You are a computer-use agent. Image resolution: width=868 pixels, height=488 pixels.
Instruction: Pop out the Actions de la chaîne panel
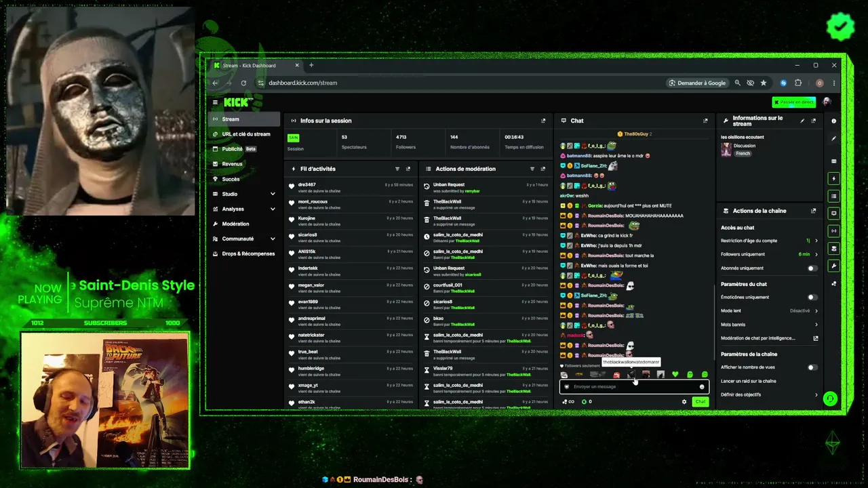pyautogui.click(x=814, y=211)
